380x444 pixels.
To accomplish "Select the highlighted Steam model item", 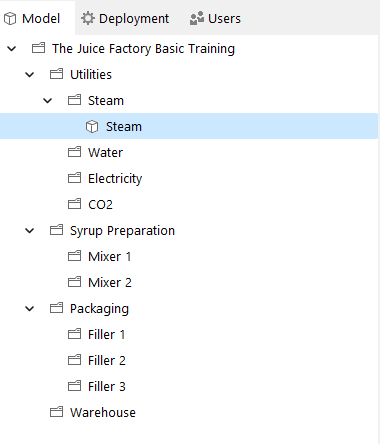I will point(189,126).
